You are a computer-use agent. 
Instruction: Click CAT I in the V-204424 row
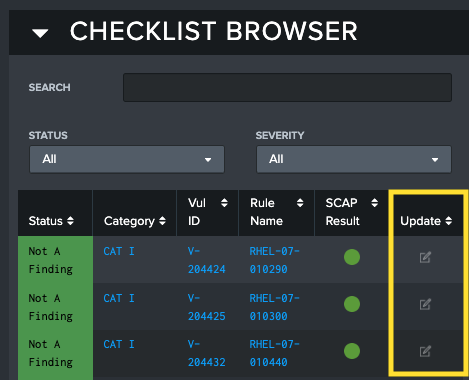(x=119, y=251)
